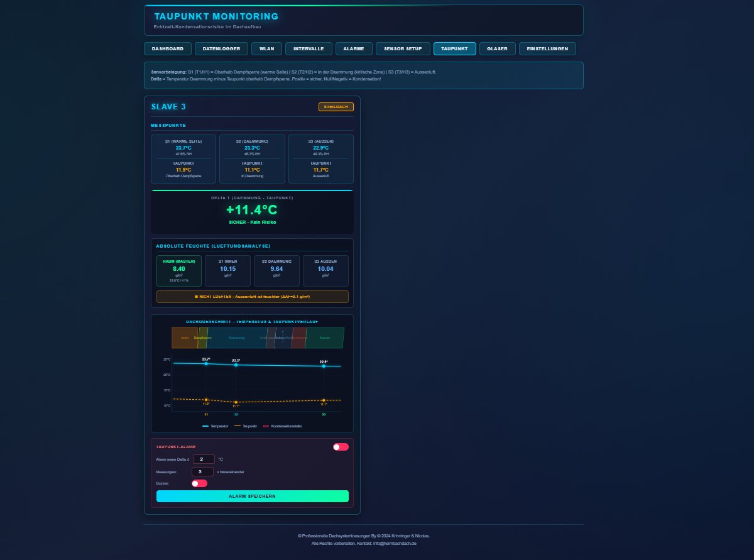The height and width of the screenshot is (560, 754).
Task: Click the S1 temperature point on chart
Action: [x=206, y=363]
